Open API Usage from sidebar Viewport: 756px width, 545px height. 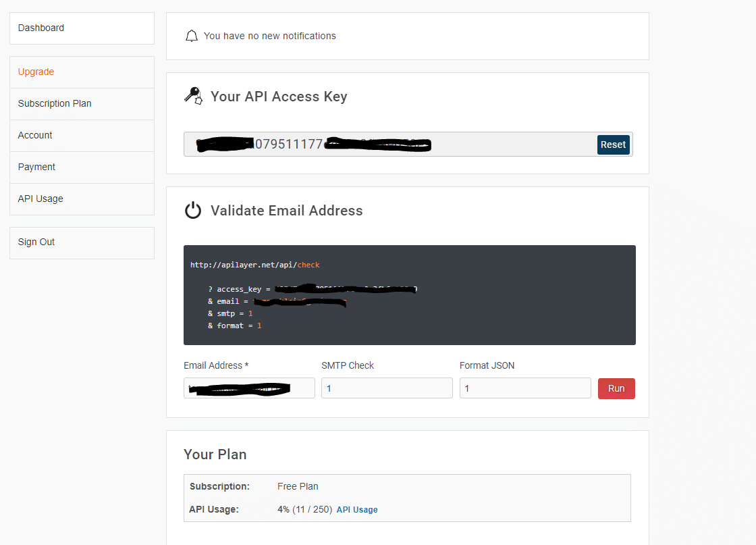coord(82,199)
